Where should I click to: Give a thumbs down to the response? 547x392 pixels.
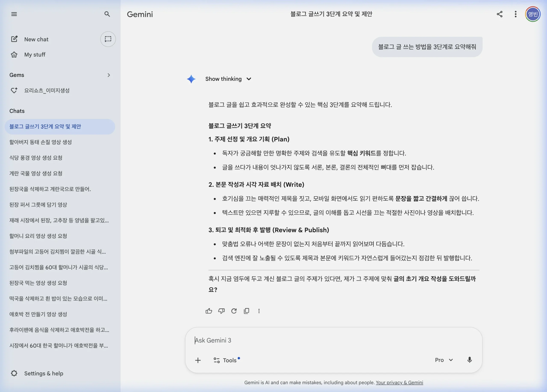coord(221,311)
